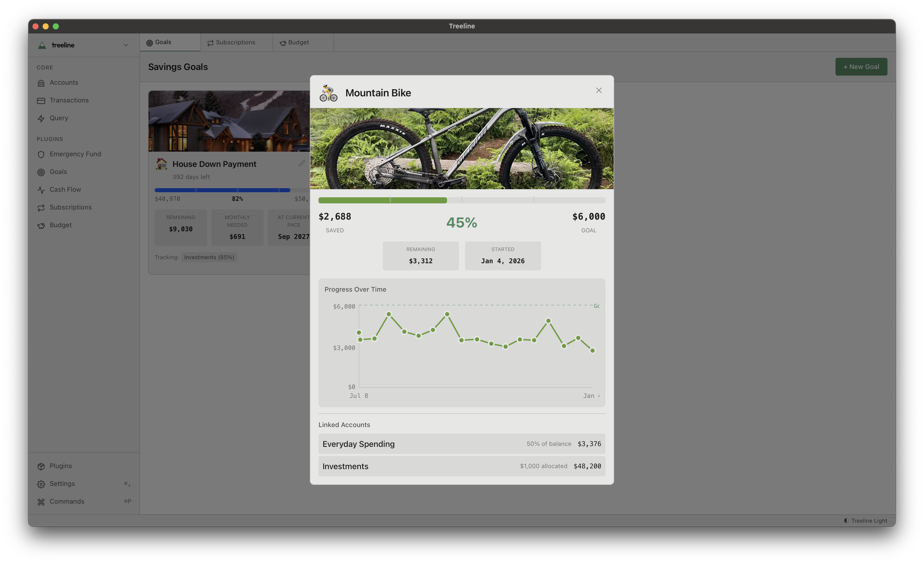The height and width of the screenshot is (564, 924).
Task: Click the Cash Flow pulse icon
Action: [41, 190]
